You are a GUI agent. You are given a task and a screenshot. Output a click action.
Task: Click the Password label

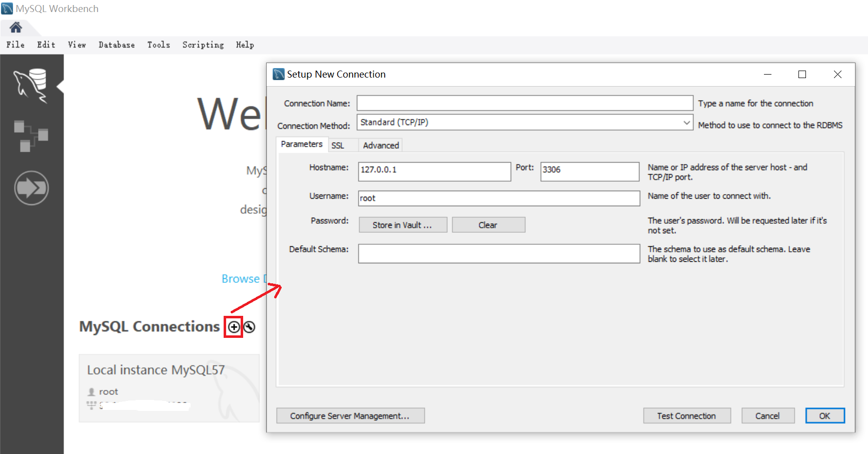pos(329,221)
